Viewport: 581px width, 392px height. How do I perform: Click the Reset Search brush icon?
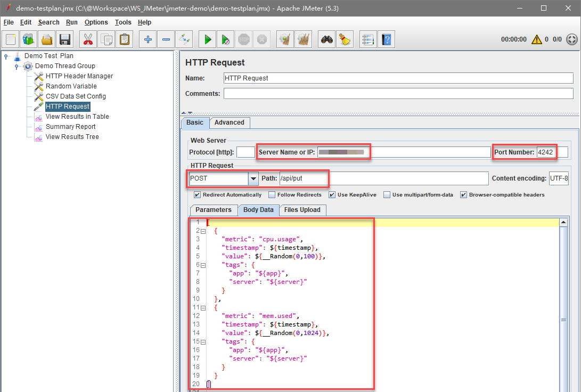coord(345,39)
